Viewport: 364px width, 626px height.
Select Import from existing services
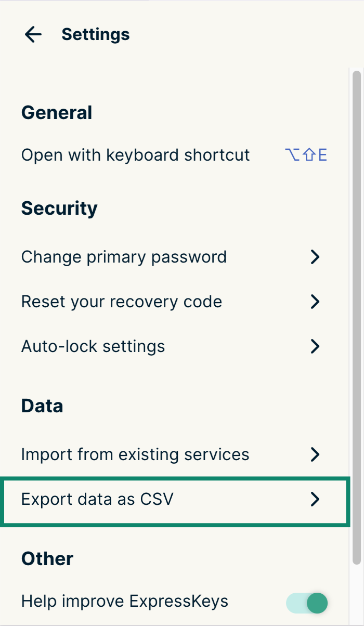point(174,454)
